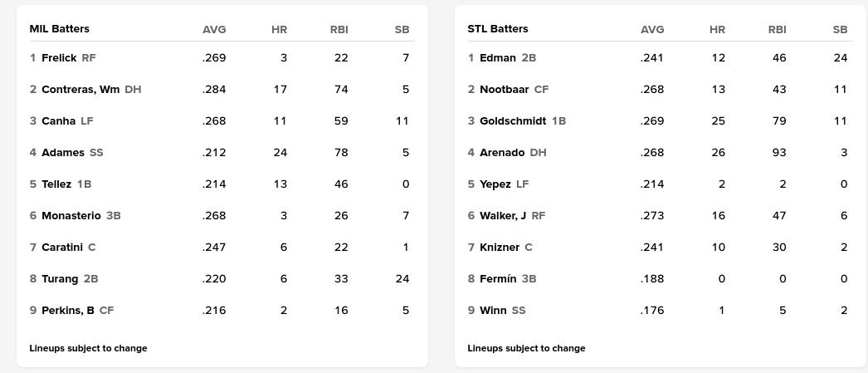Open Yepez player page

(x=495, y=184)
